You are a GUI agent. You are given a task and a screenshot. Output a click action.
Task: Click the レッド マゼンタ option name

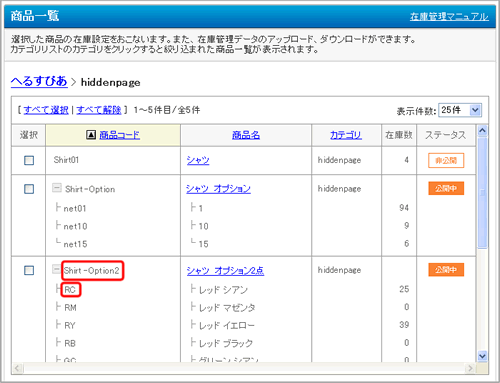pos(227,308)
